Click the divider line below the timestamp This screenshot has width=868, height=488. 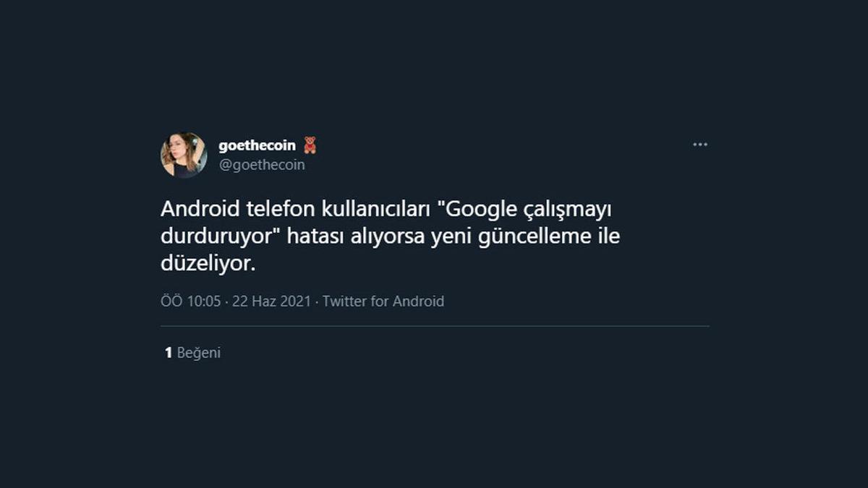(434, 327)
